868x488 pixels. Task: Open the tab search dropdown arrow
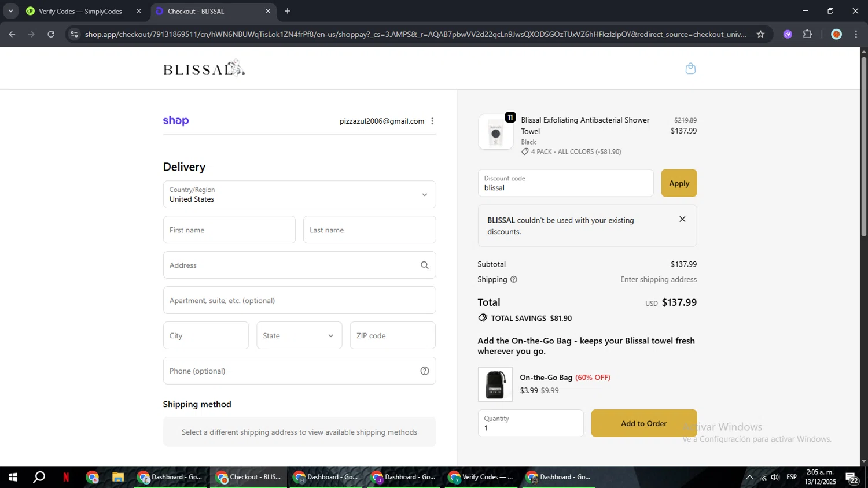(10, 11)
